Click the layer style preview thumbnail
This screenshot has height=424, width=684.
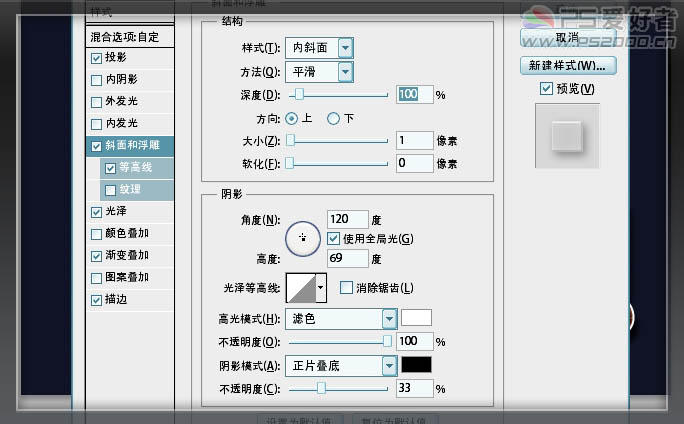[567, 136]
